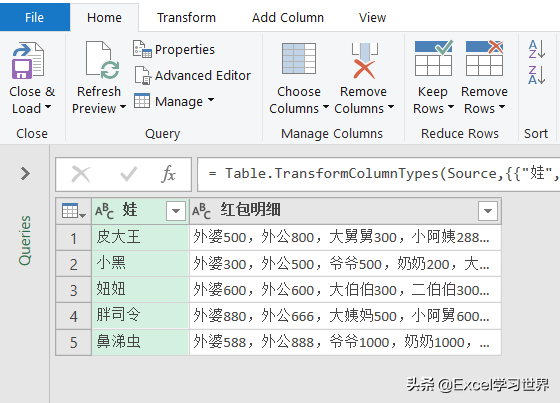Screen dimensions: 560x403
Task: Sort descending Z to A
Action: 536,75
